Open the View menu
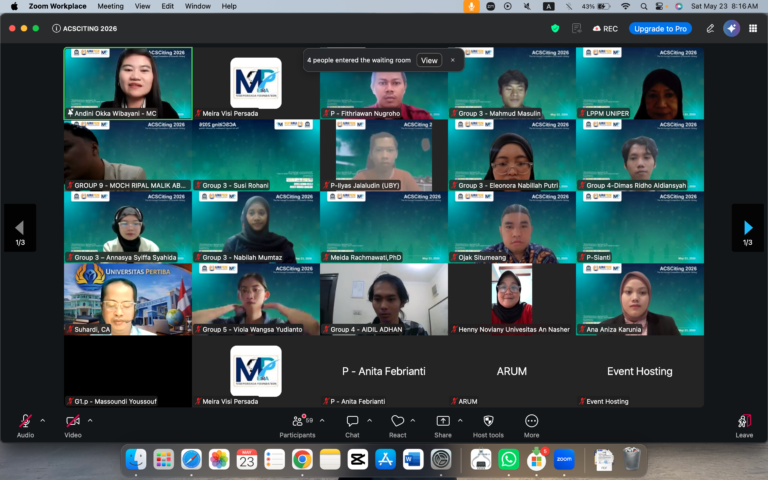This screenshot has width=768, height=480. pyautogui.click(x=143, y=6)
